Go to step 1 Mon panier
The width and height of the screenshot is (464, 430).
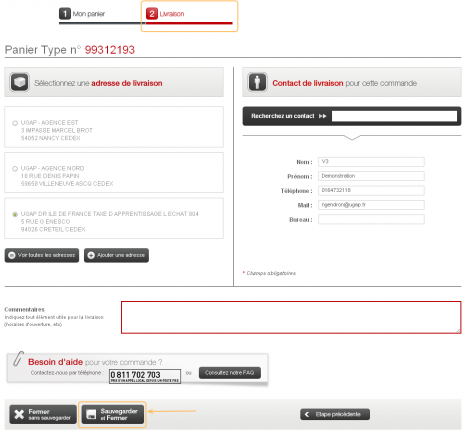click(x=82, y=14)
